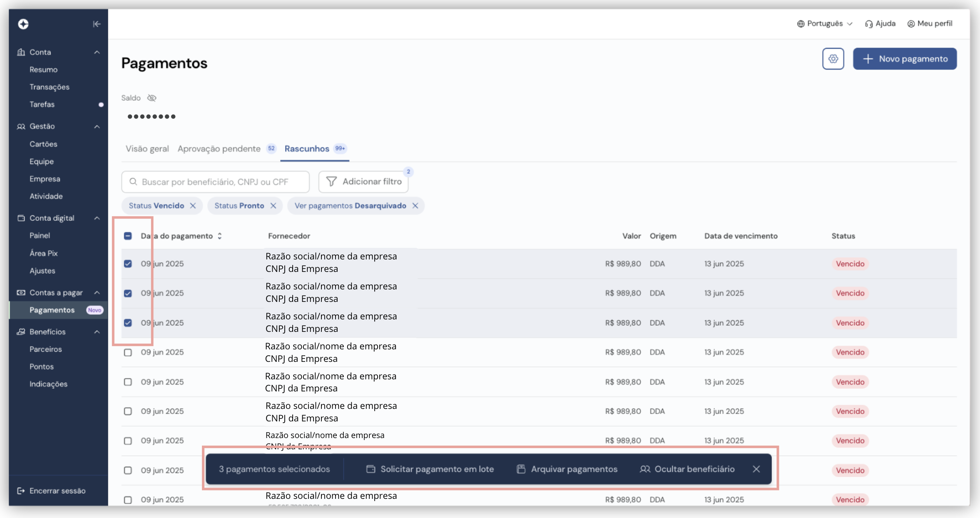Open Indicações in the sidebar
This screenshot has width=980, height=518.
click(48, 384)
